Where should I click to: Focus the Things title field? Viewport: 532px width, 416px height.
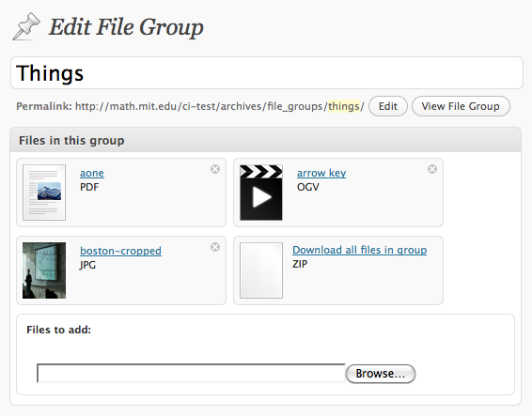pos(267,73)
